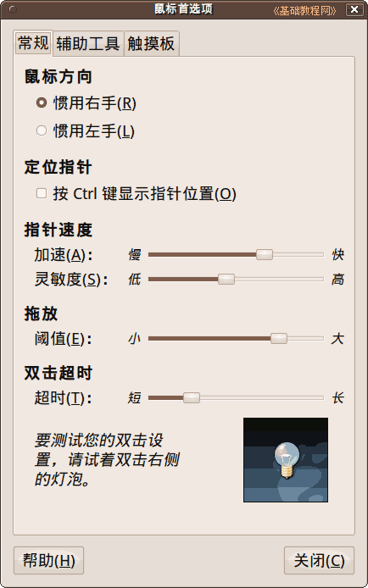Select the 常规 tab
This screenshot has height=588, width=368.
click(33, 42)
